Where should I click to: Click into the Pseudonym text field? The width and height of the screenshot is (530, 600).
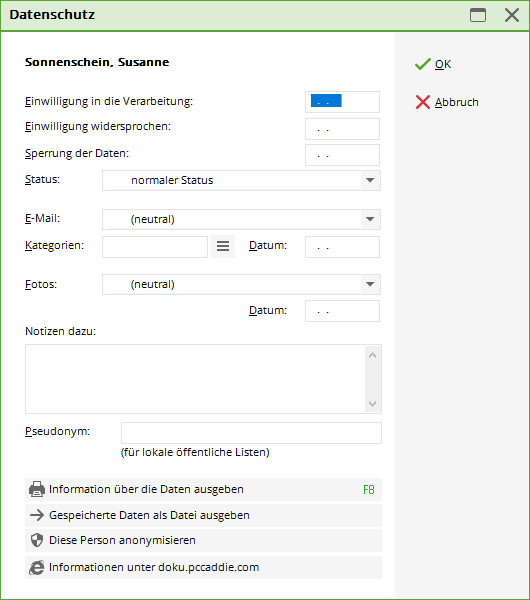tap(251, 433)
